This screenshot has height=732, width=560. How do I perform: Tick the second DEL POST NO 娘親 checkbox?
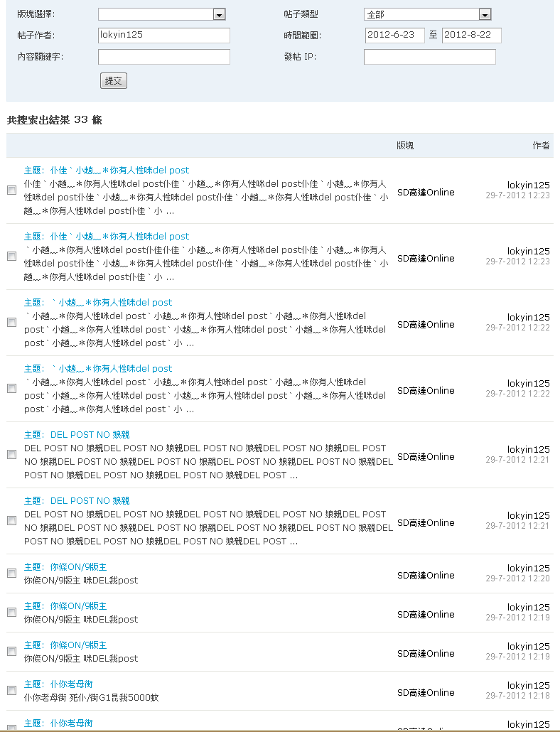[11, 520]
